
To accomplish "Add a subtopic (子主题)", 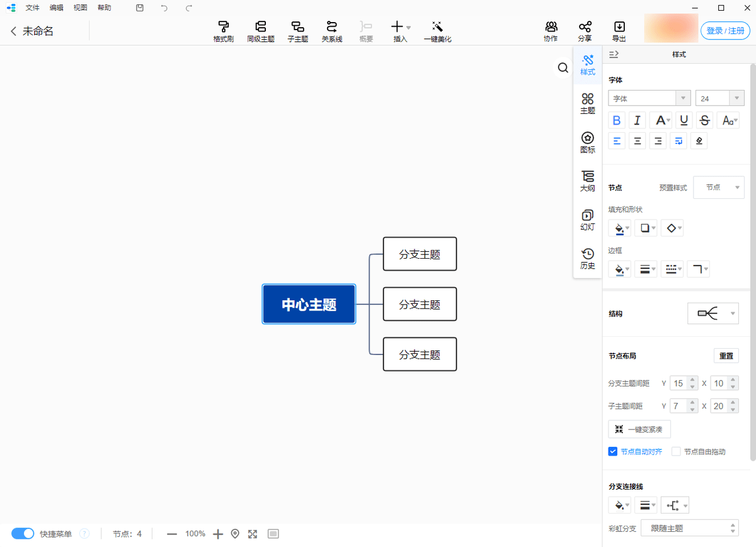I will tap(297, 31).
